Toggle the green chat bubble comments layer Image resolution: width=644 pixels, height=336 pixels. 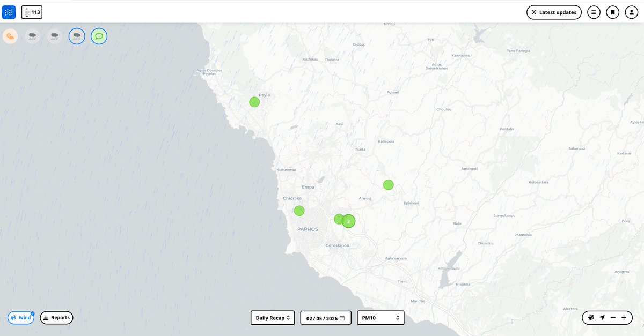[99, 36]
